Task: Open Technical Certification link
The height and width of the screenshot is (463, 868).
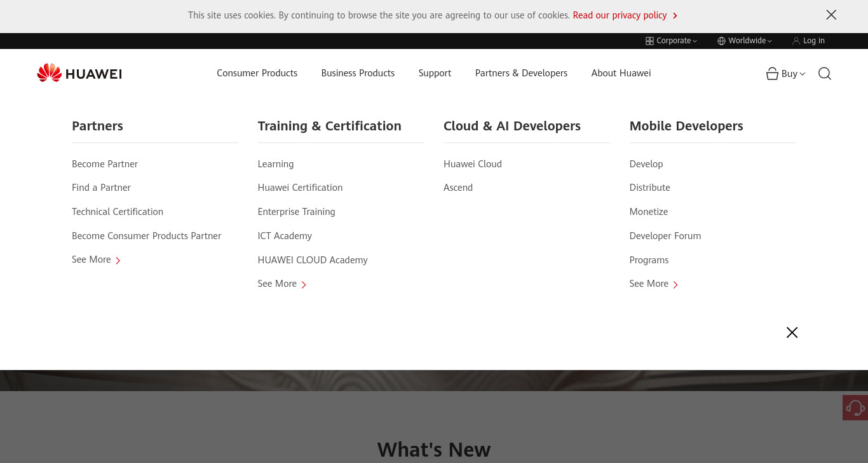Action: (x=118, y=212)
